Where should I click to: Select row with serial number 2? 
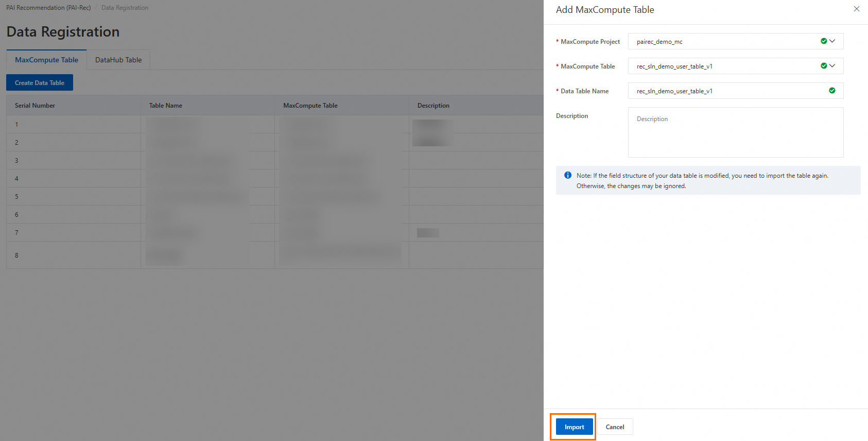(x=275, y=142)
